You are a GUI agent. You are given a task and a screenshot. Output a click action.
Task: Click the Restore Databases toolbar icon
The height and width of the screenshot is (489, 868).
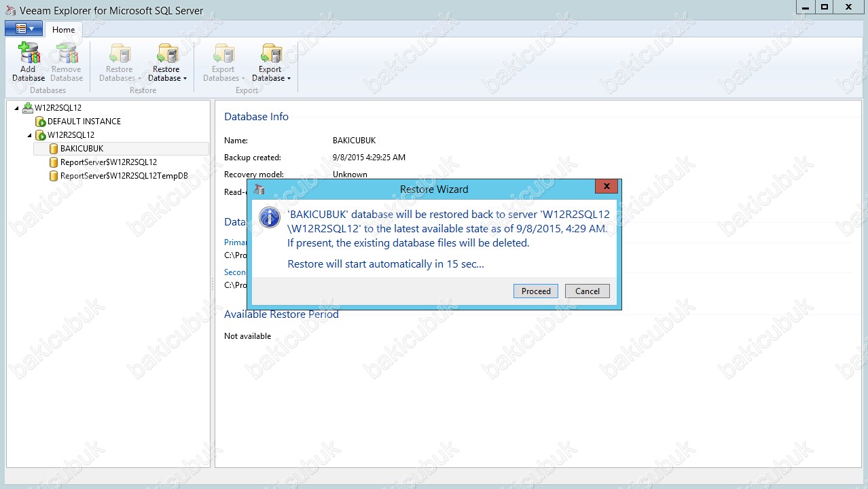pos(120,54)
